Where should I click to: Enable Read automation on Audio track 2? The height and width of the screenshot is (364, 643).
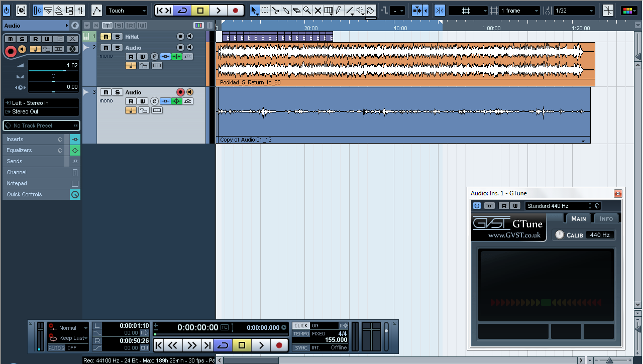[x=131, y=56]
